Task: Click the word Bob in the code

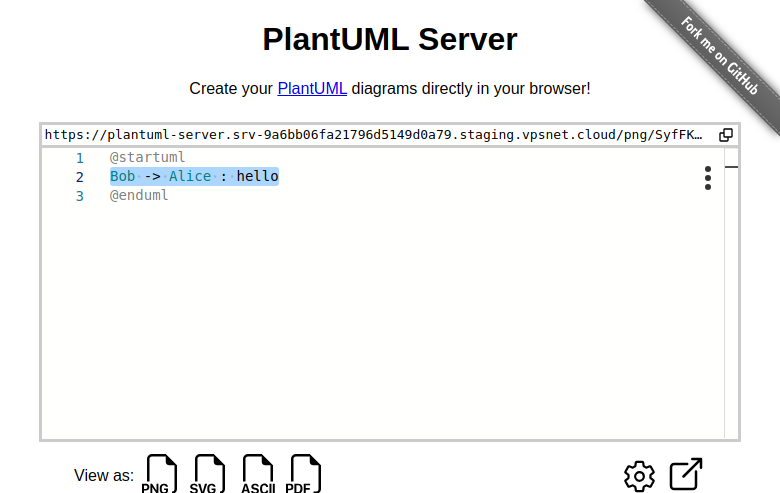Action: tap(122, 176)
